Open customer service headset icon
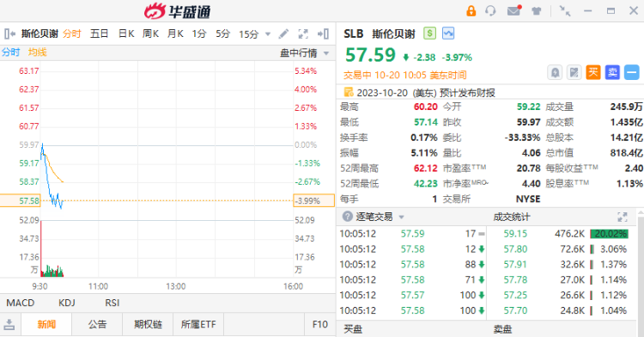 [x=490, y=11]
